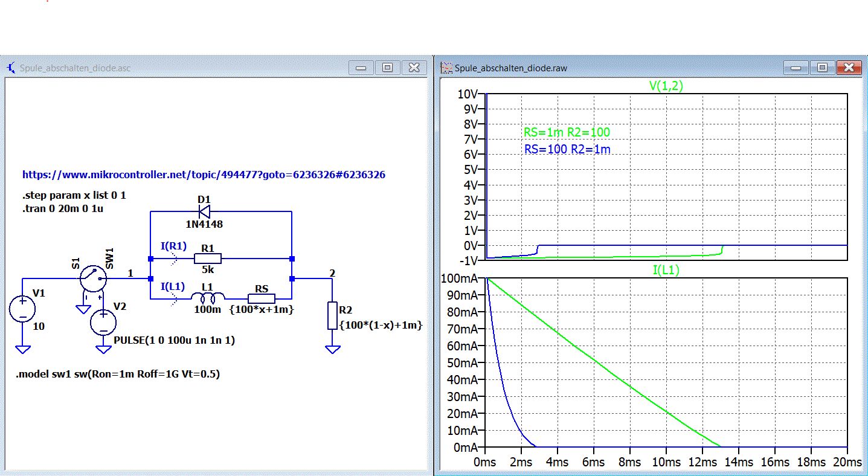This screenshot has width=868, height=476.
Task: Open the mikrocontroller.net forum link text
Action: click(x=204, y=175)
